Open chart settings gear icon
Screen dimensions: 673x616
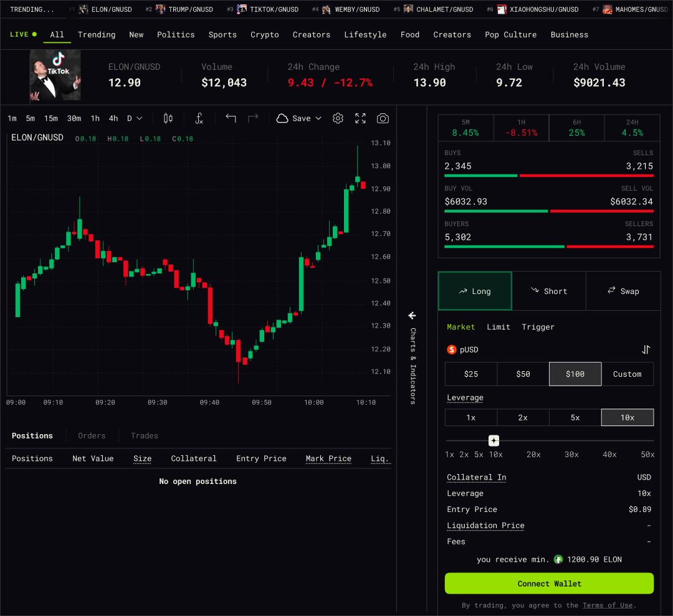[x=338, y=118]
